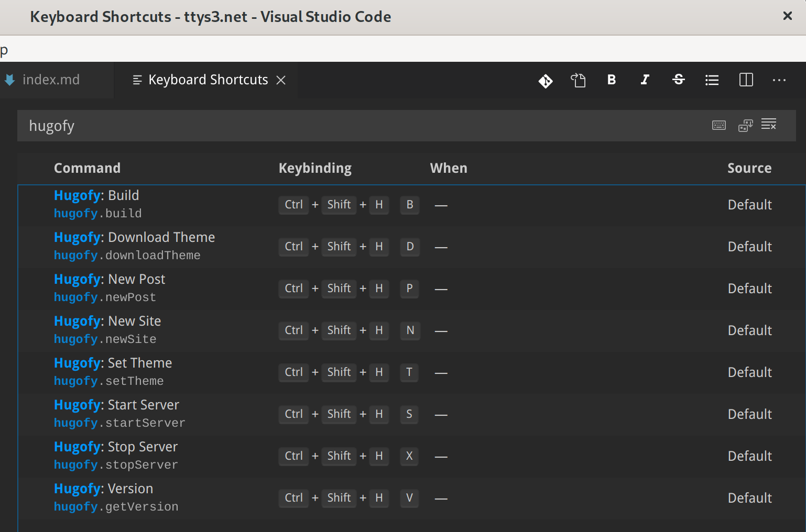Screen dimensions: 806x532
Task: Clear the keybindings search input
Action: [x=769, y=125]
